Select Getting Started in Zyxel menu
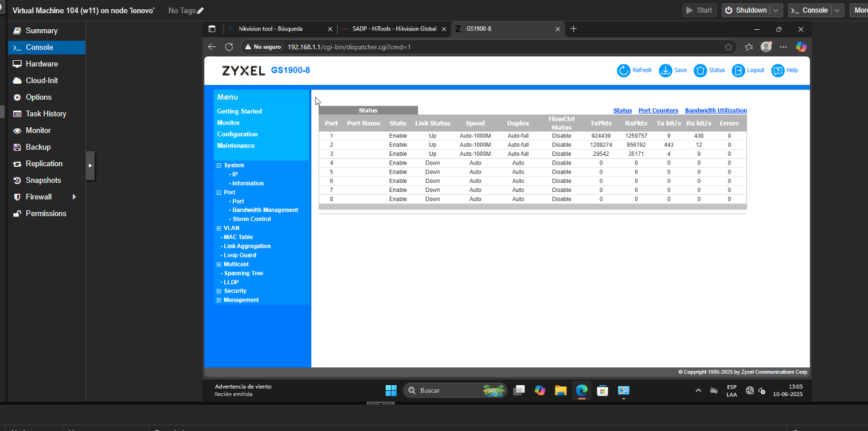This screenshot has width=868, height=431. click(x=240, y=111)
